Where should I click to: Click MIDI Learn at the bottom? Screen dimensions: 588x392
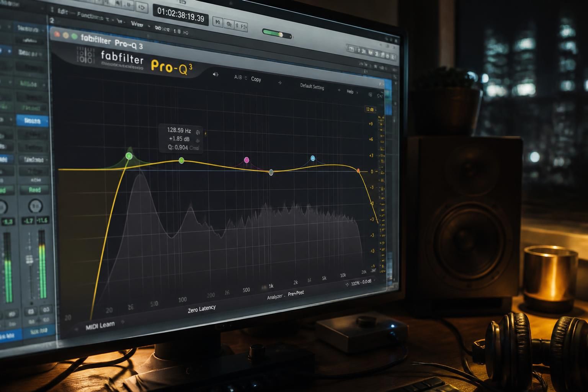(100, 325)
